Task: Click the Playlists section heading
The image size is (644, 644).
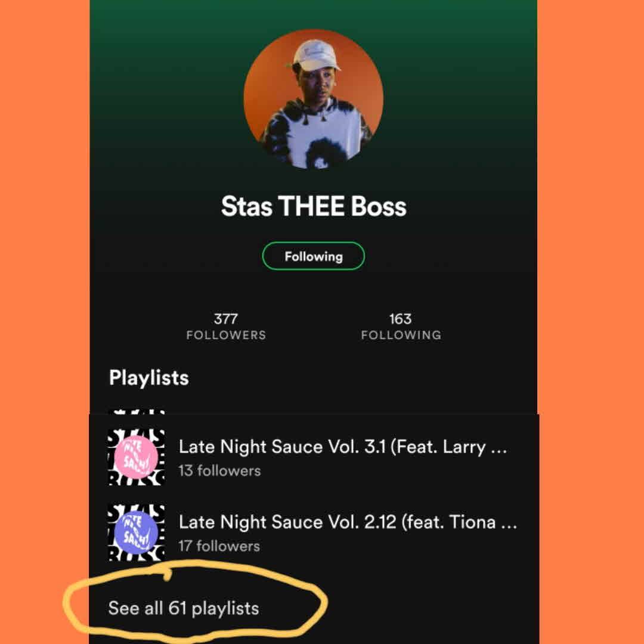Action: pyautogui.click(x=148, y=378)
